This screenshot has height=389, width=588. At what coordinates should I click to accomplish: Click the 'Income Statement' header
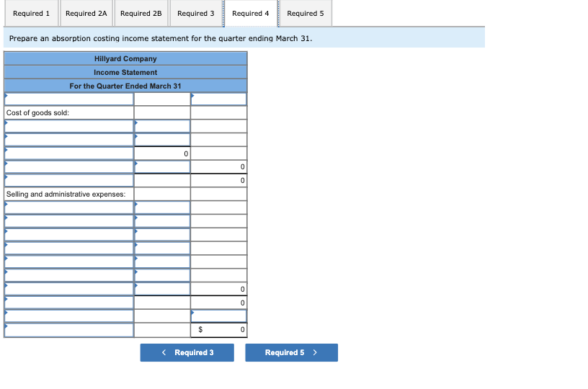pyautogui.click(x=125, y=72)
